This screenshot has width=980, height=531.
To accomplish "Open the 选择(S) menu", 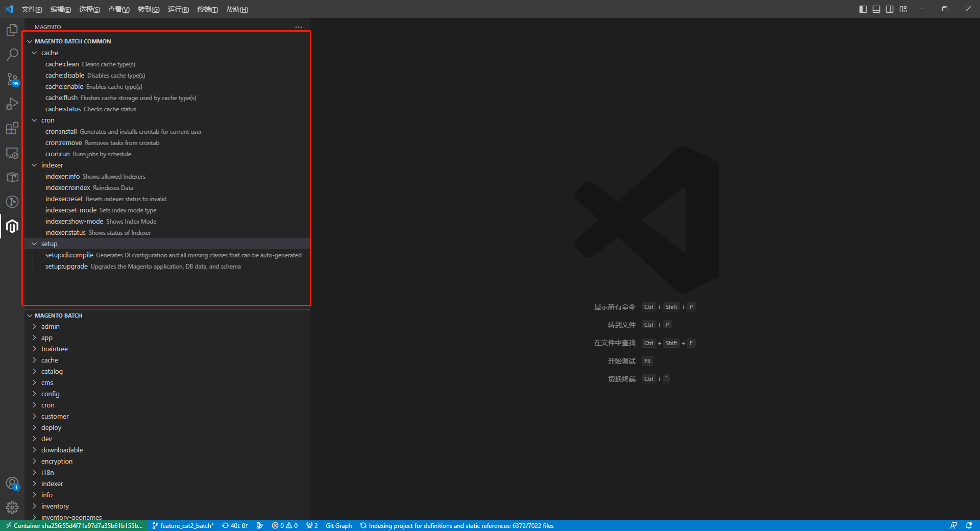I will [90, 9].
